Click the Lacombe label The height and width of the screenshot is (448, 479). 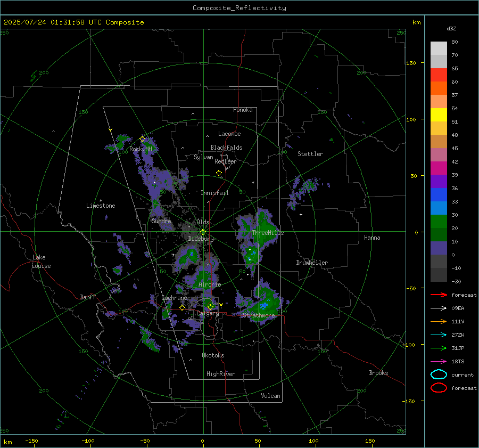(229, 134)
